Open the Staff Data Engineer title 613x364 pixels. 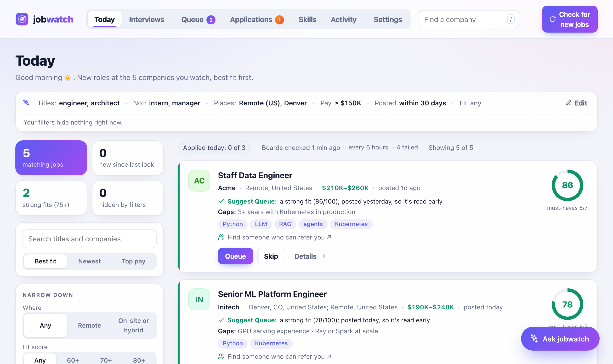pyautogui.click(x=255, y=175)
